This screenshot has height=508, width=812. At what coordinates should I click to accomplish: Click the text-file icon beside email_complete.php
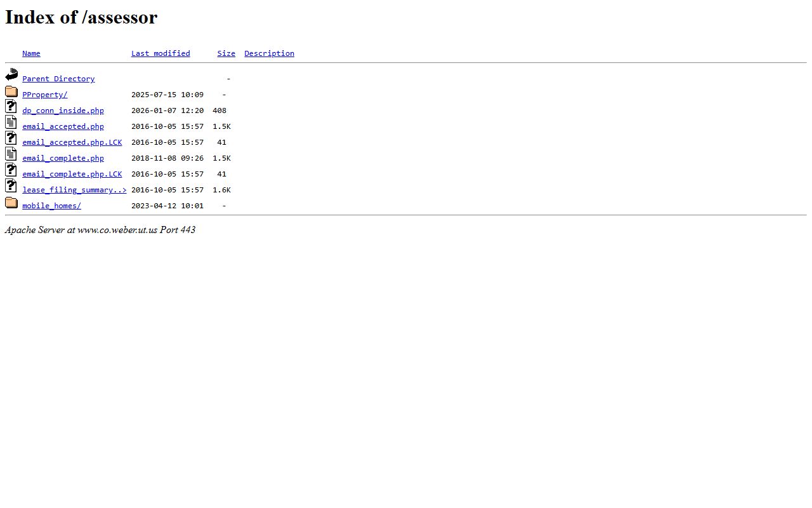[x=11, y=154]
